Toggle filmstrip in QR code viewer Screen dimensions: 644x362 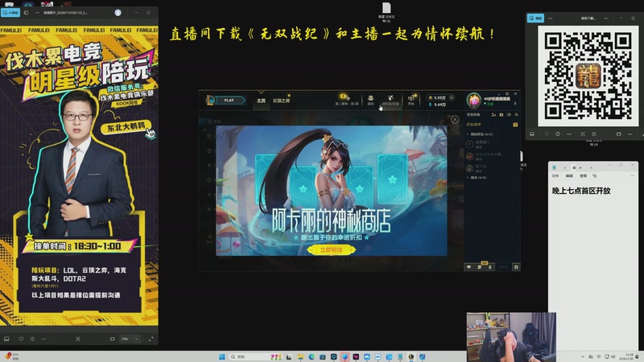click(x=532, y=134)
